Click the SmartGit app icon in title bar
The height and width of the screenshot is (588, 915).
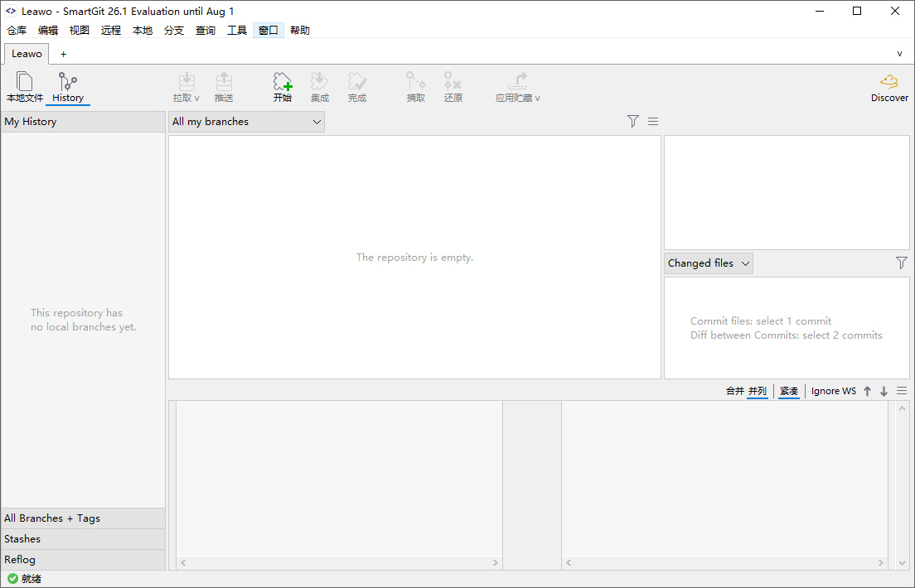(x=11, y=11)
